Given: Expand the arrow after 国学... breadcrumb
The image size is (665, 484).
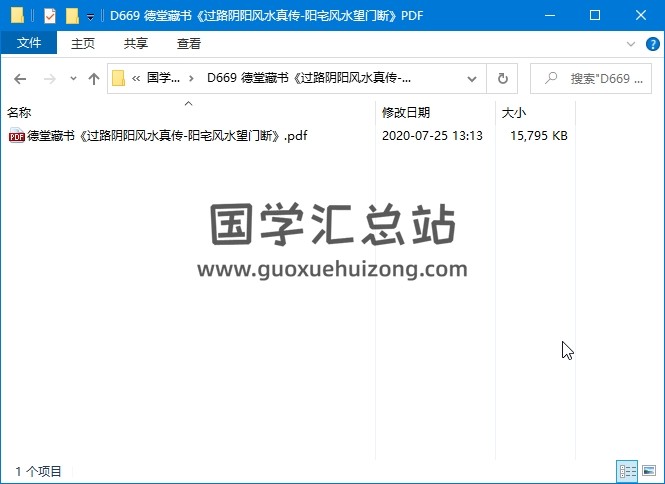Looking at the screenshot, I should pos(191,78).
